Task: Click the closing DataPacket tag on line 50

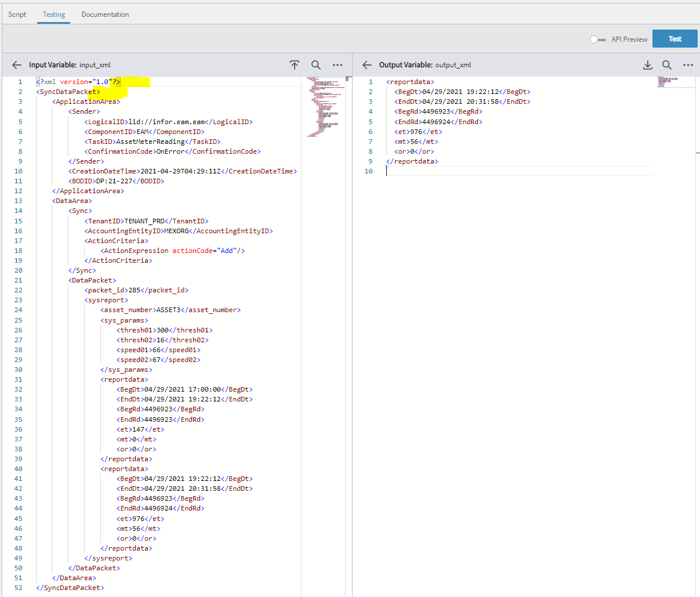Action: tap(95, 568)
